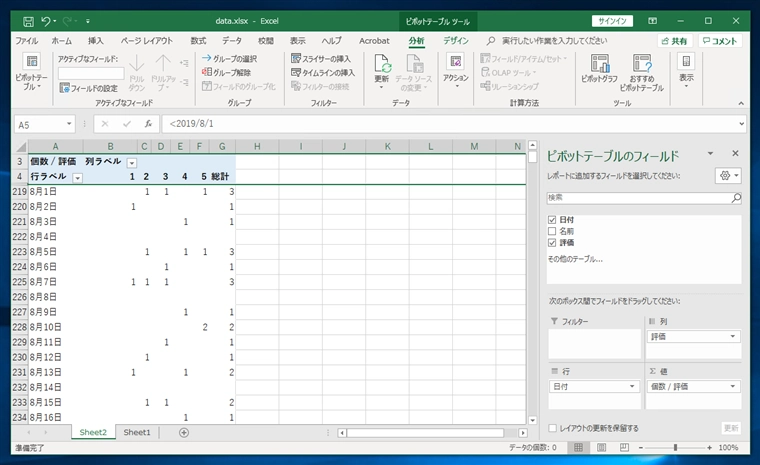Uncheck the 日付 field checkbox
This screenshot has width=760, height=465.
click(553, 219)
